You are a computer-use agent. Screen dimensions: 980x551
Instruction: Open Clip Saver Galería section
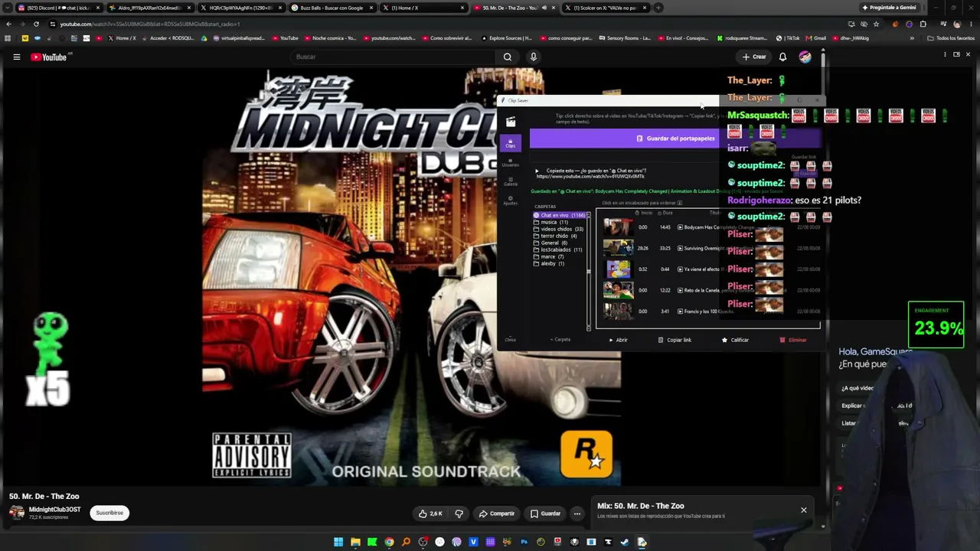tap(510, 181)
